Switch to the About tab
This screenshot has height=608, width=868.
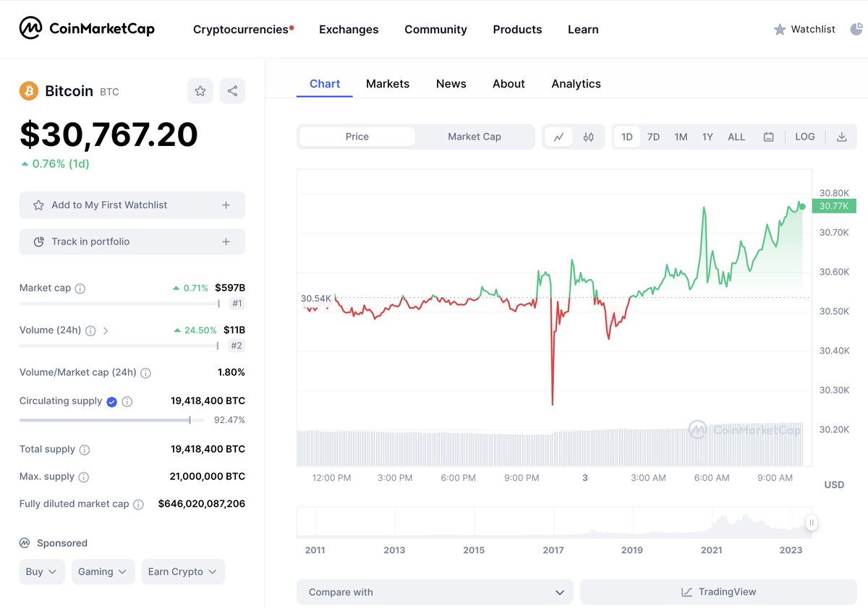pos(509,84)
